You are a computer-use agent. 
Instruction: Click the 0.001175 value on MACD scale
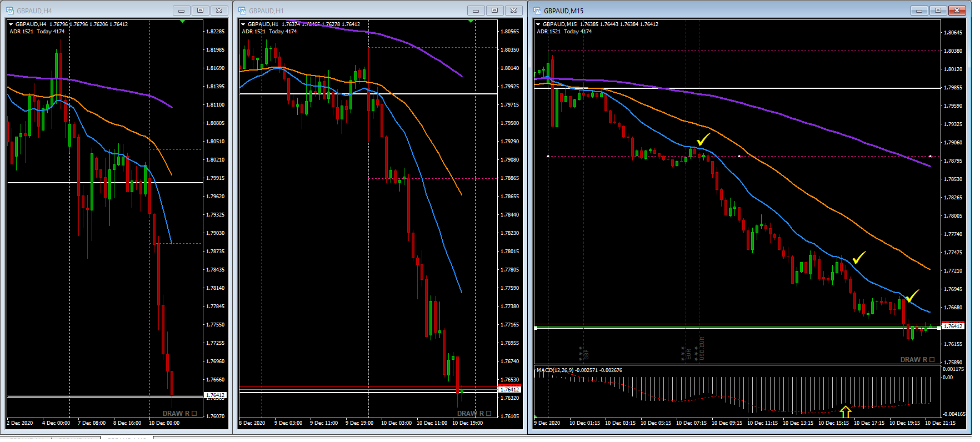[954, 369]
